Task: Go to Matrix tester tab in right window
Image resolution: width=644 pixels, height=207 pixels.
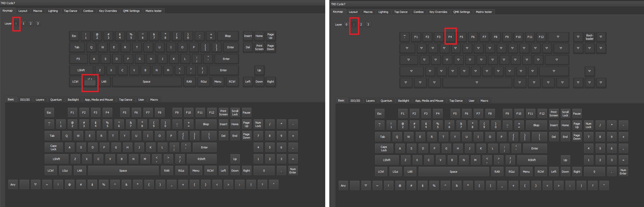Action: (484, 12)
